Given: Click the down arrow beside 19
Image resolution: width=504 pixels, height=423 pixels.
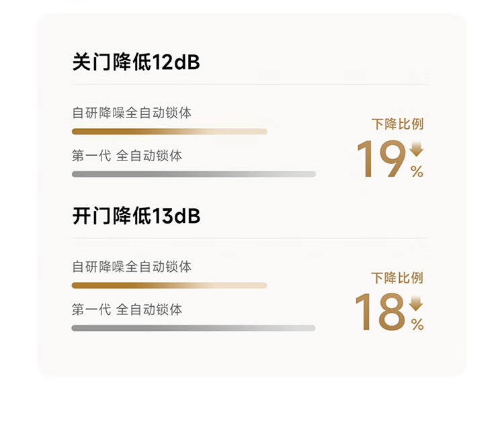Looking at the screenshot, I should (x=417, y=149).
